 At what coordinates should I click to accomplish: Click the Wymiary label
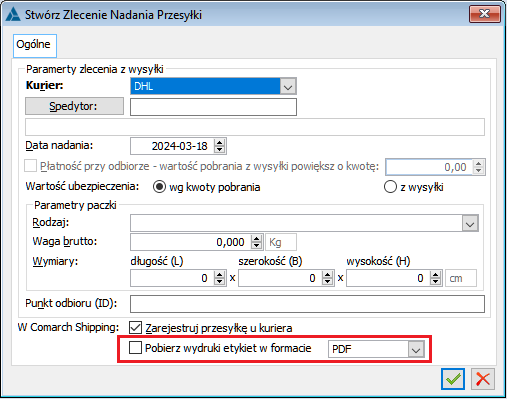click(55, 261)
